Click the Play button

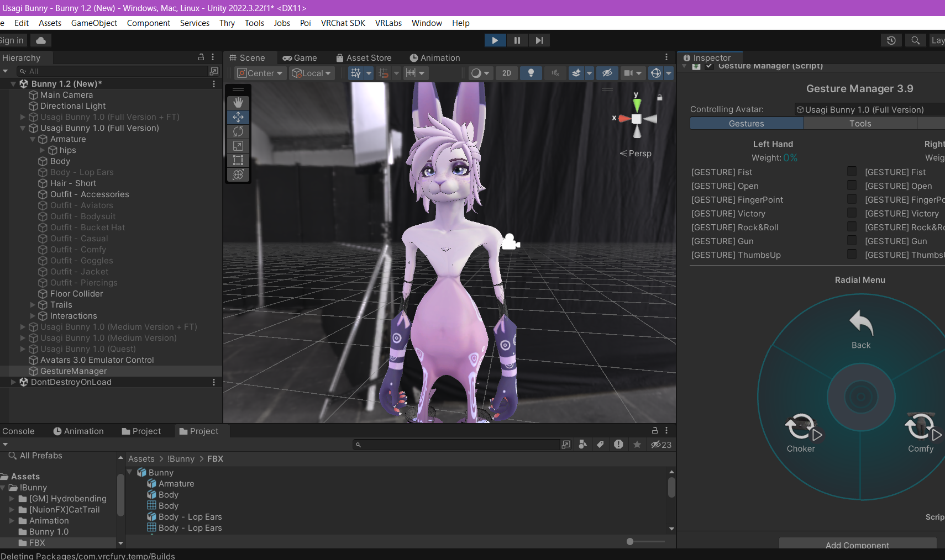coord(495,40)
